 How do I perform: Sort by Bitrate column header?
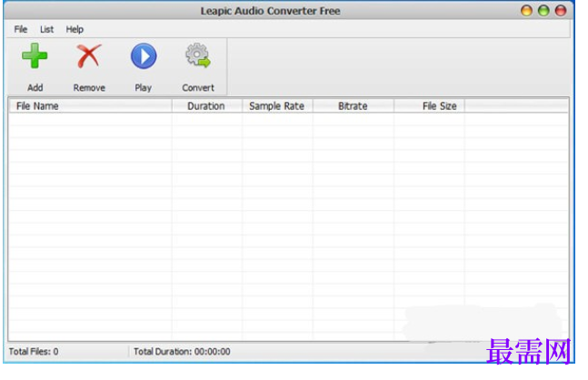(354, 106)
